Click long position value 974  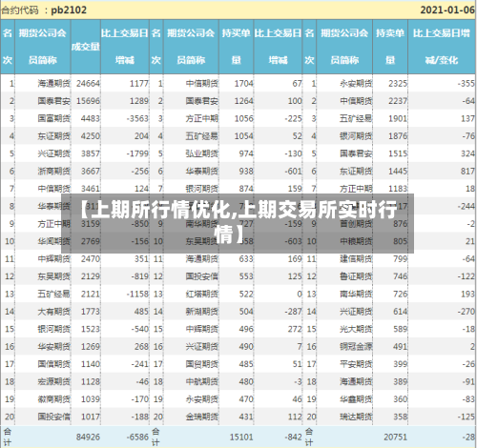(246, 153)
